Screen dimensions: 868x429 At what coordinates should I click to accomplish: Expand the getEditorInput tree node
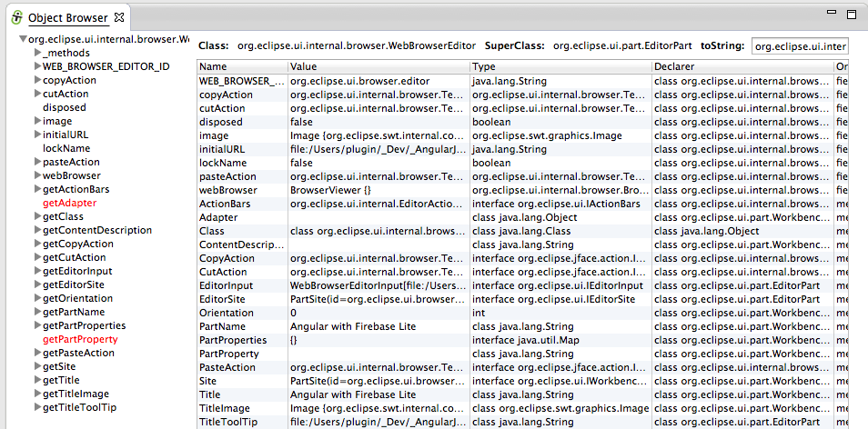click(37, 271)
